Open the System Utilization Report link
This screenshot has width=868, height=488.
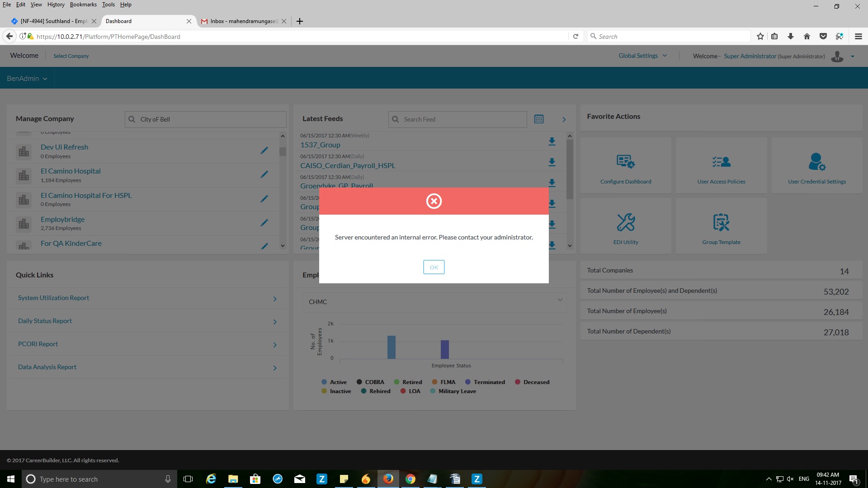53,298
